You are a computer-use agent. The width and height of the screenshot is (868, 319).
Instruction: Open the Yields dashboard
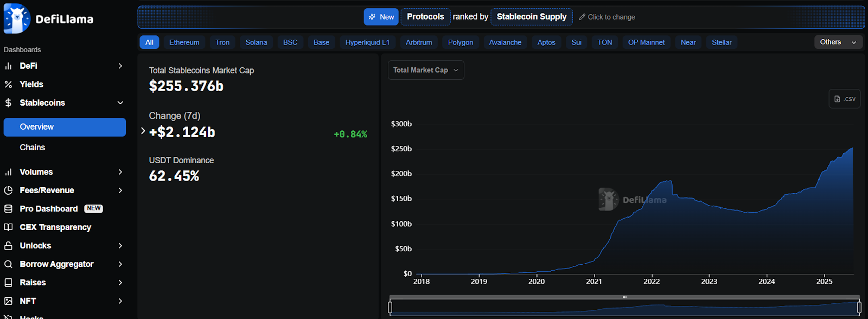tap(31, 85)
